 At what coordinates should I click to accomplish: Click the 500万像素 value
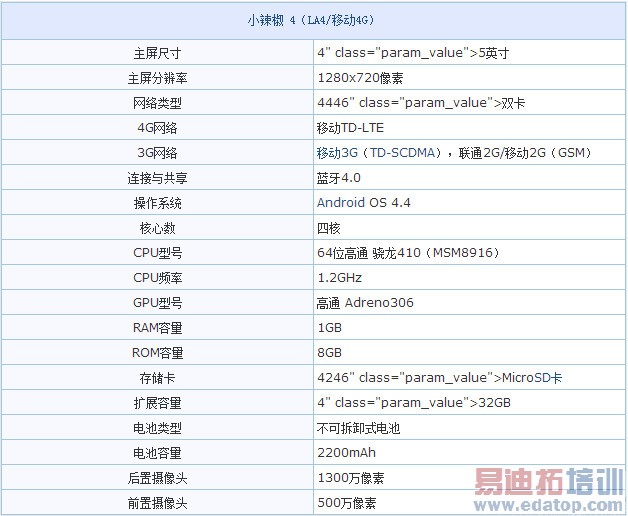347,503
